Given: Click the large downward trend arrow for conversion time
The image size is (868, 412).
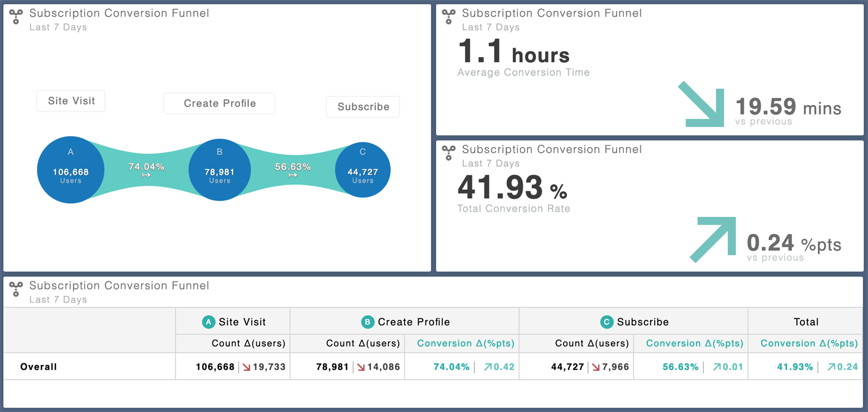Looking at the screenshot, I should pos(701,104).
